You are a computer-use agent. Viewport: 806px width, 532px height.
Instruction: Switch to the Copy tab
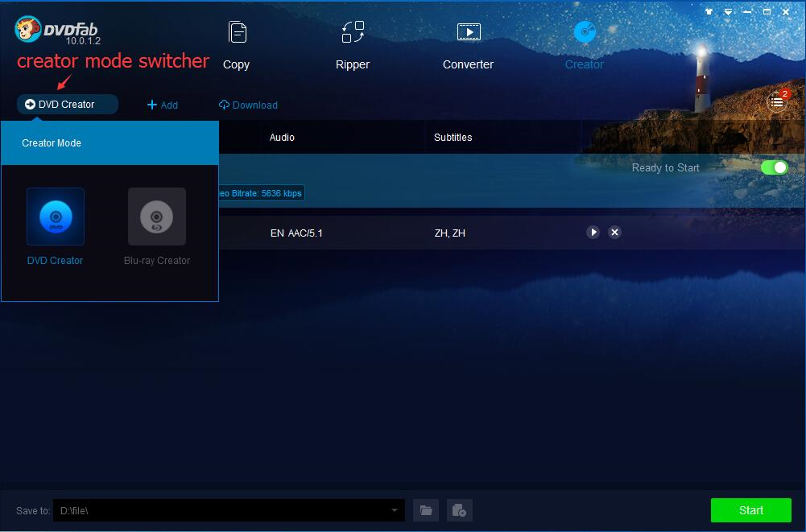(x=236, y=45)
